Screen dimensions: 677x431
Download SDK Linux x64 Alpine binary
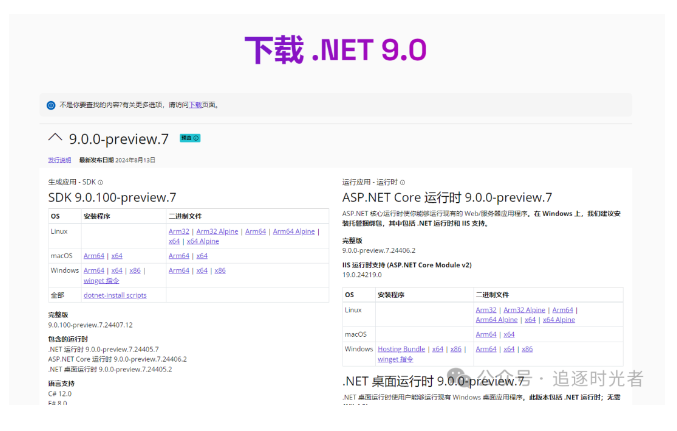[203, 241]
